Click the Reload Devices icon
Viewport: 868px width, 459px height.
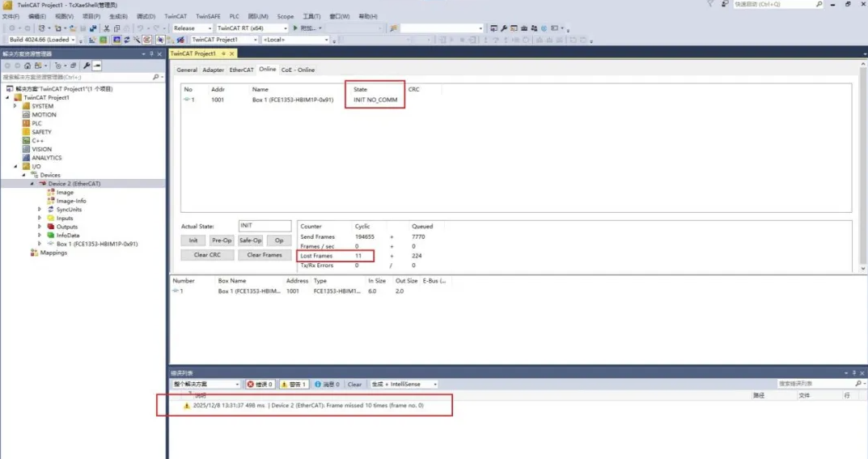point(127,40)
